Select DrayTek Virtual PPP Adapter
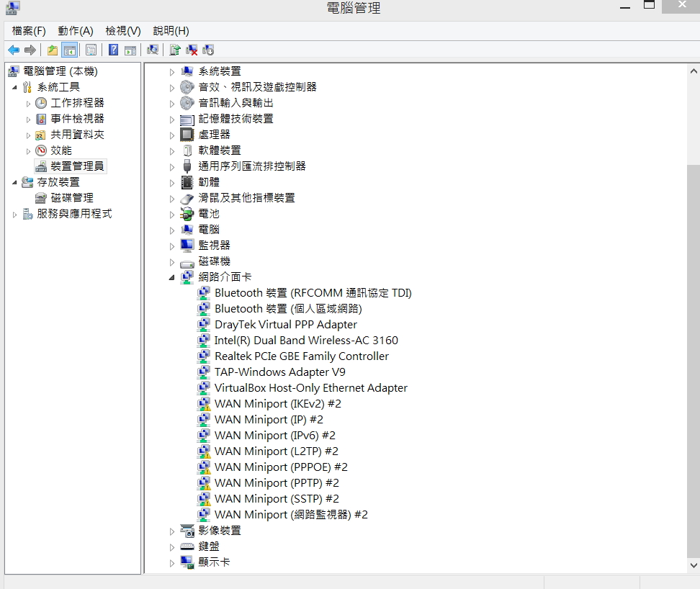 [x=286, y=325]
